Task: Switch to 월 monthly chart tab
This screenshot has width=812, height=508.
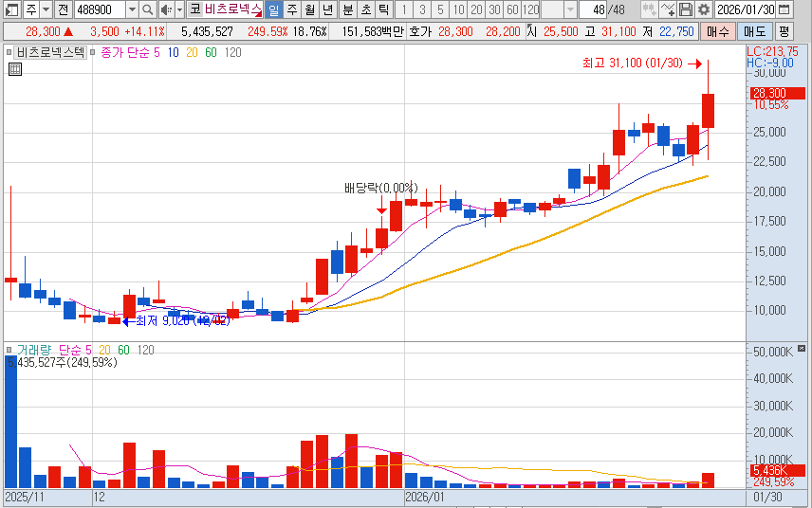Action: pyautogui.click(x=309, y=9)
